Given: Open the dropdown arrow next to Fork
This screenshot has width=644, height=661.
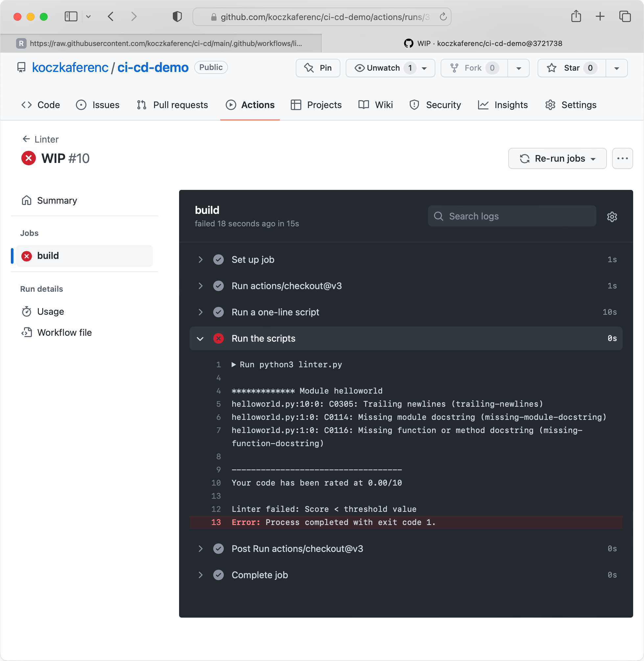Looking at the screenshot, I should click(x=518, y=68).
